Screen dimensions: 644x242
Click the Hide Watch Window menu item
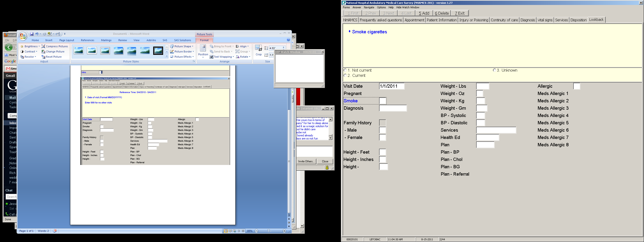[408, 8]
